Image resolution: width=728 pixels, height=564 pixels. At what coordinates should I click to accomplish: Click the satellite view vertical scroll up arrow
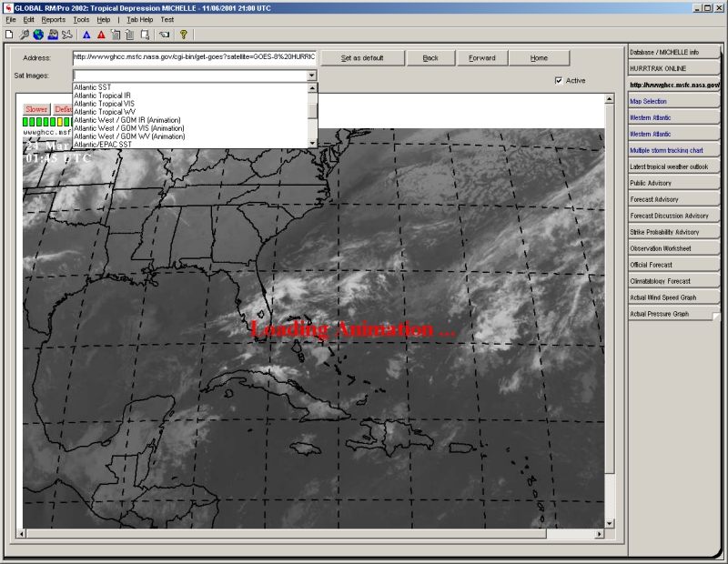tap(609, 98)
